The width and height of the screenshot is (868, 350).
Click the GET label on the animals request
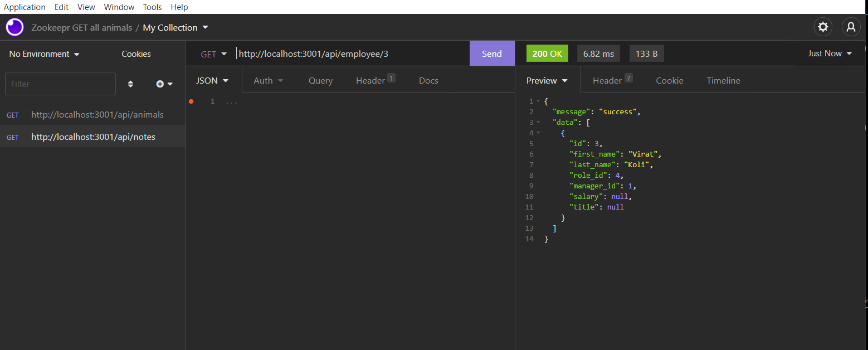(x=12, y=115)
